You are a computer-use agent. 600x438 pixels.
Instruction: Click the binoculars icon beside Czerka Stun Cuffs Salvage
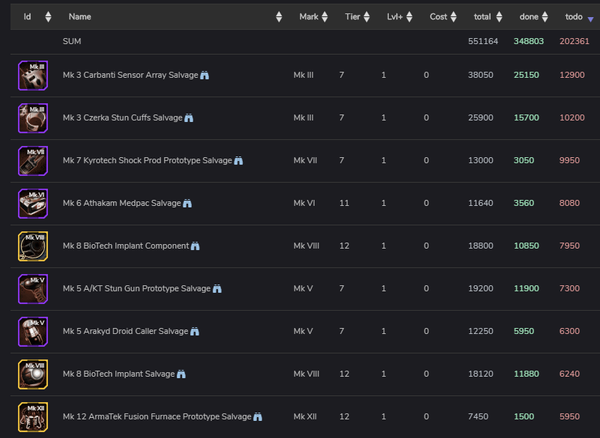[188, 118]
